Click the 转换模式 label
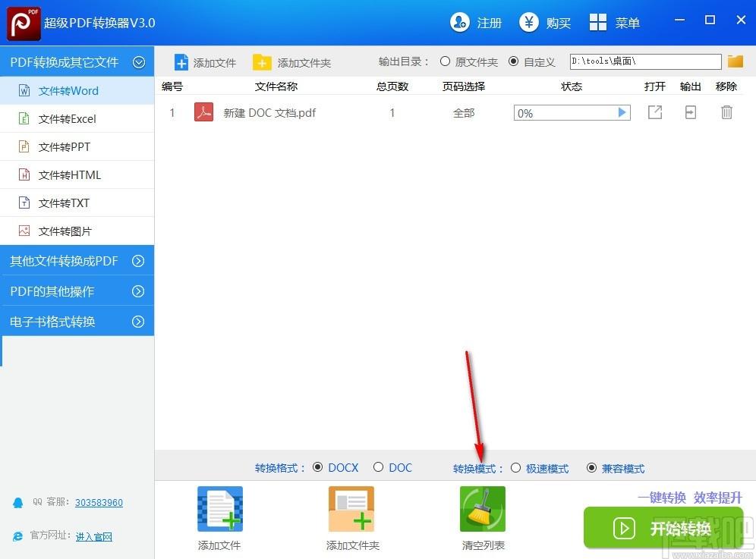This screenshot has height=559, width=756. coord(477,469)
